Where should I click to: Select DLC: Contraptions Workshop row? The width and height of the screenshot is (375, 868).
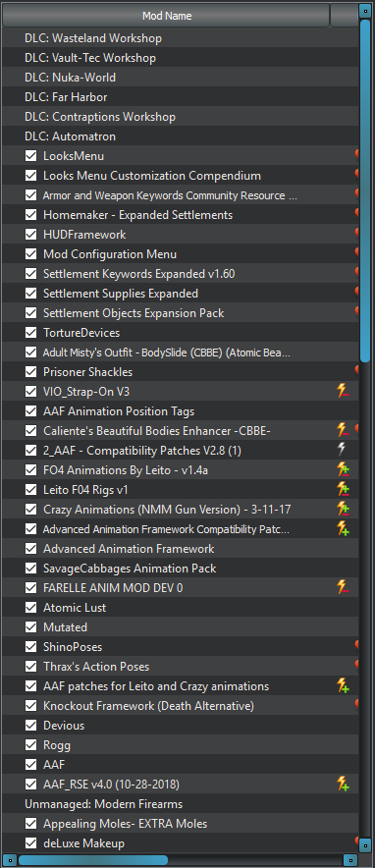pyautogui.click(x=181, y=117)
